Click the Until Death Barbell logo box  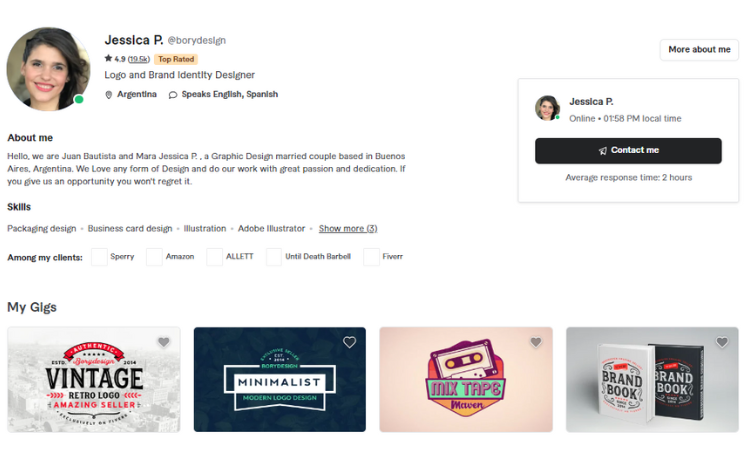click(x=274, y=257)
